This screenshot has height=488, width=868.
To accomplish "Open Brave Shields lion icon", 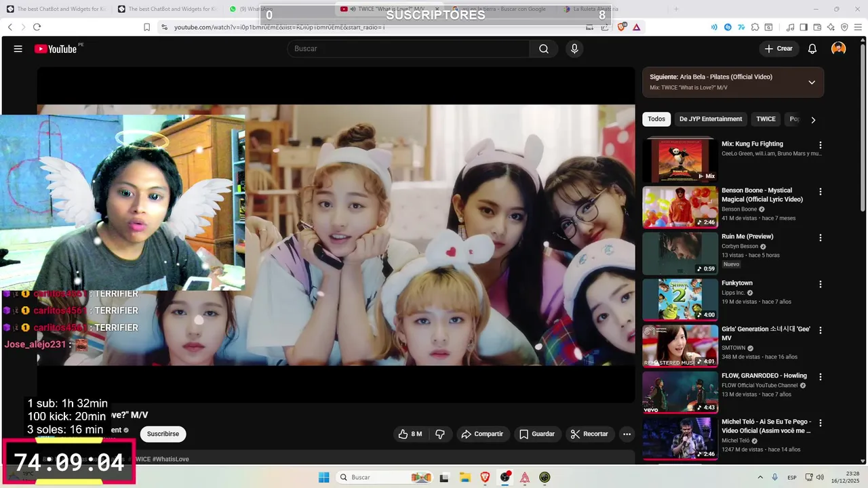I will point(622,27).
